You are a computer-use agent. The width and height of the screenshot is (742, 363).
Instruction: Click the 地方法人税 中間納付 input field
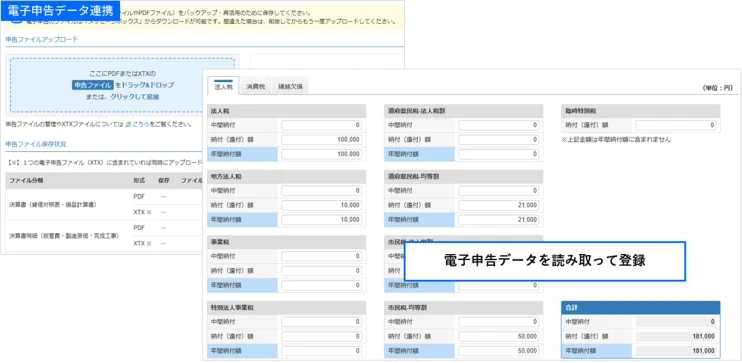pyautogui.click(x=322, y=191)
